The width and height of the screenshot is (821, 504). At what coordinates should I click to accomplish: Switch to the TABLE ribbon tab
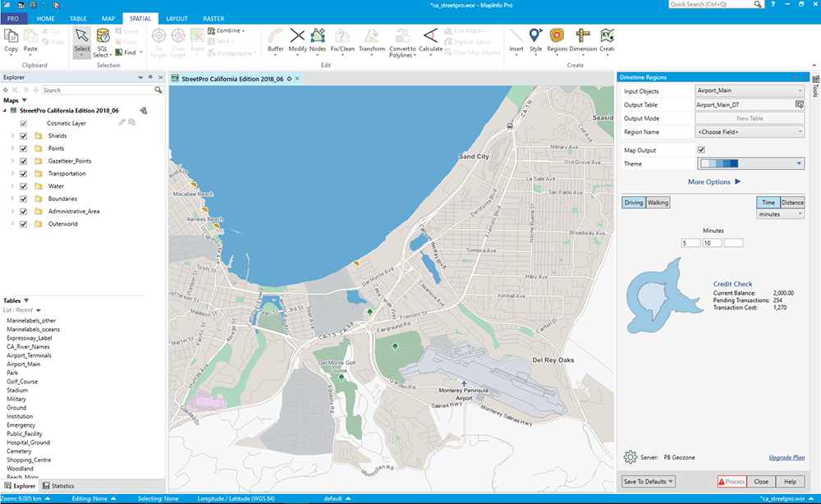point(78,18)
